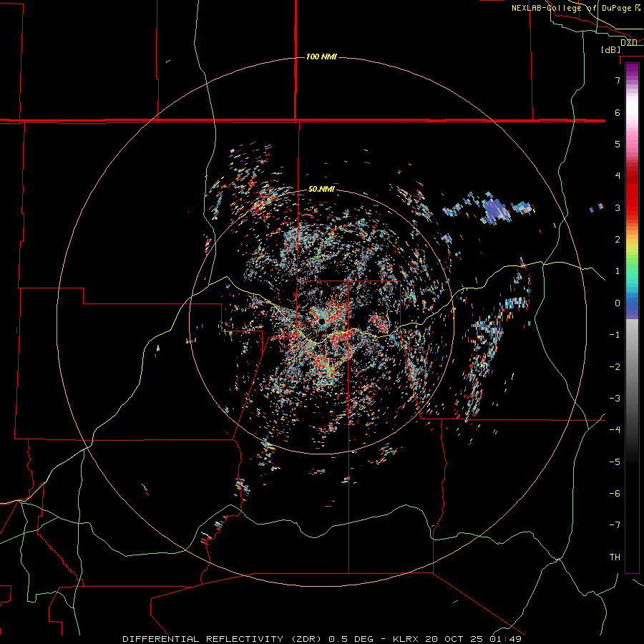Click the 6 dB scale label
This screenshot has height=644, width=644.
coord(618,112)
